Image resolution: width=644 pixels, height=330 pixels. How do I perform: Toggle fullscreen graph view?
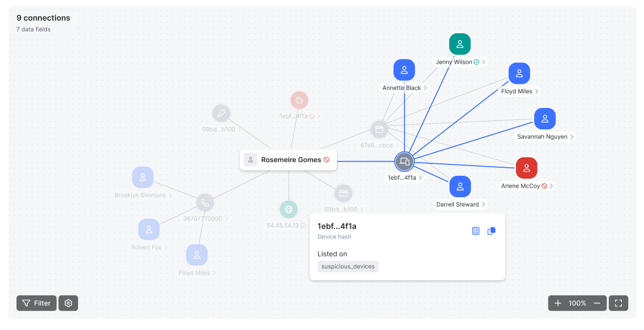pyautogui.click(x=619, y=303)
